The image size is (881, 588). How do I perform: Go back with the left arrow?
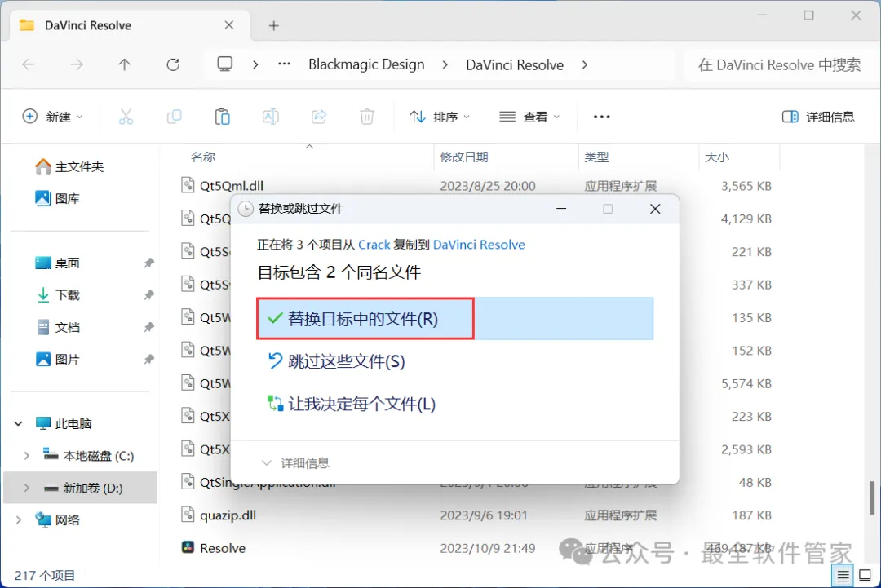coord(28,65)
